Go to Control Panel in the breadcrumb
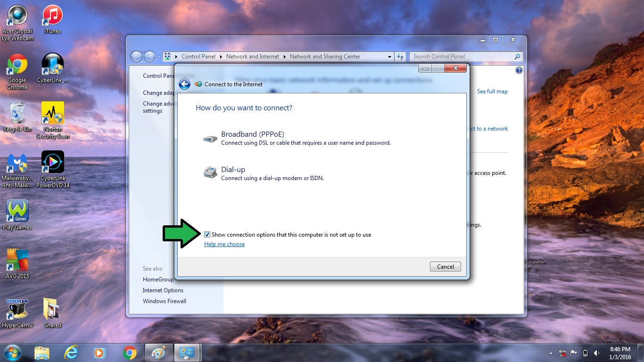This screenshot has width=644, height=362. pos(198,57)
